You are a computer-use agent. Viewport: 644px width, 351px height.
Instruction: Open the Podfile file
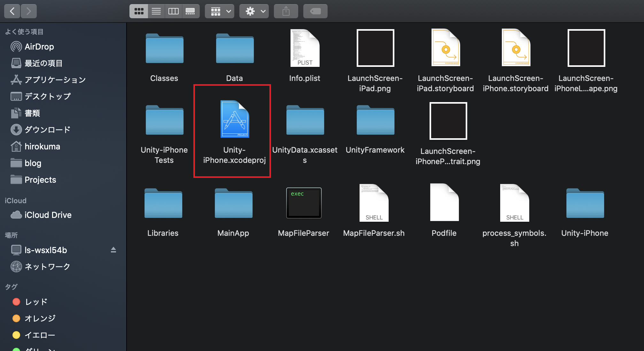(444, 203)
